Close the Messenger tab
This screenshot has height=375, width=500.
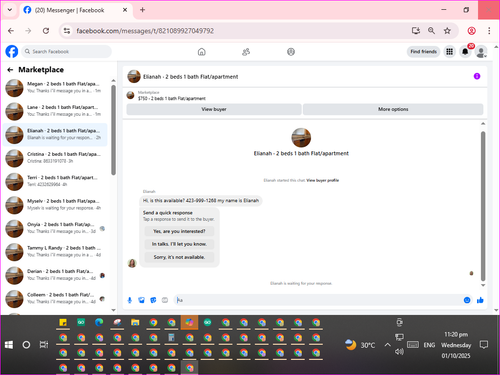pyautogui.click(x=125, y=10)
